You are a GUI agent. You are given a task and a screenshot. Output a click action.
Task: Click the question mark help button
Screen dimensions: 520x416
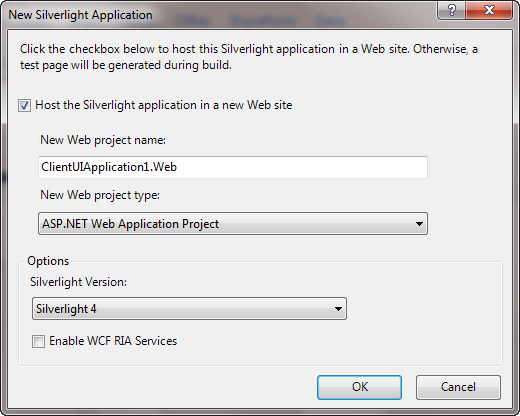click(451, 10)
